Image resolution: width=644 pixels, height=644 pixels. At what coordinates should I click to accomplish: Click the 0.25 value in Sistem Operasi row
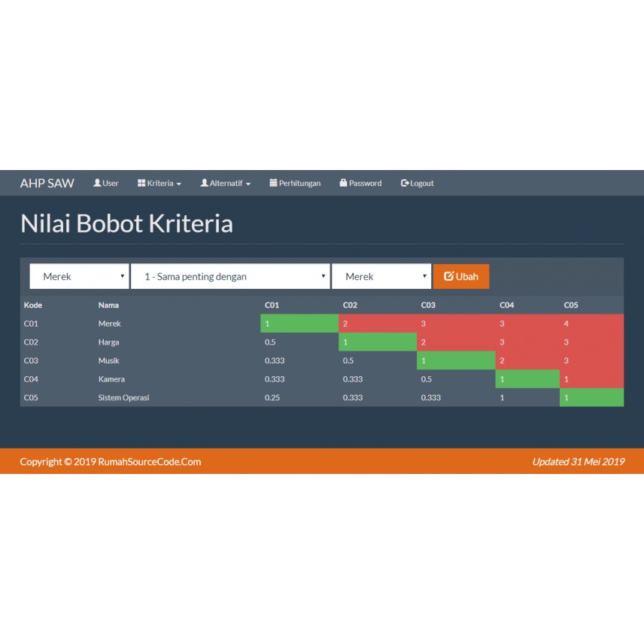point(272,397)
